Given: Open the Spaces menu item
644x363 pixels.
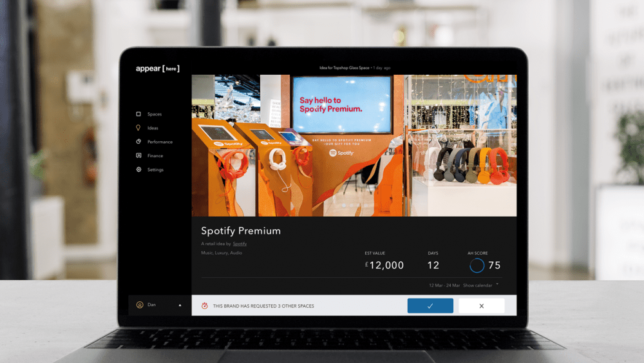Looking at the screenshot, I should coord(155,114).
